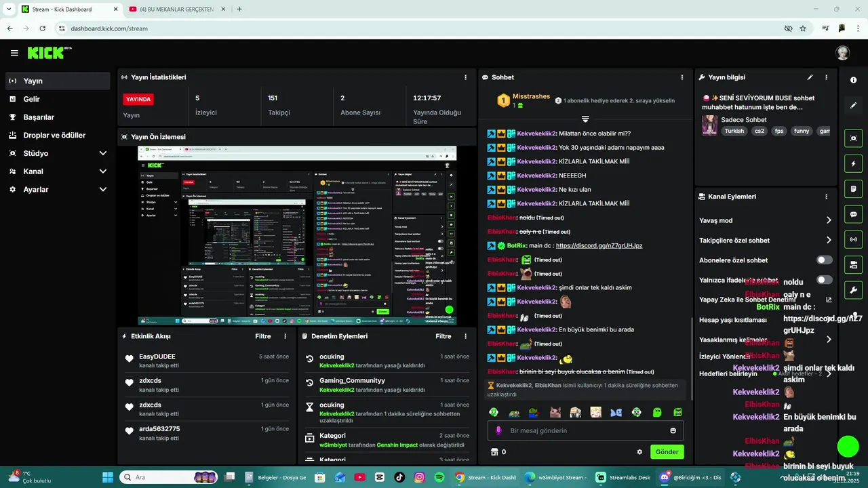Open chat settings gear icon
The height and width of the screenshot is (488, 868).
click(639, 452)
